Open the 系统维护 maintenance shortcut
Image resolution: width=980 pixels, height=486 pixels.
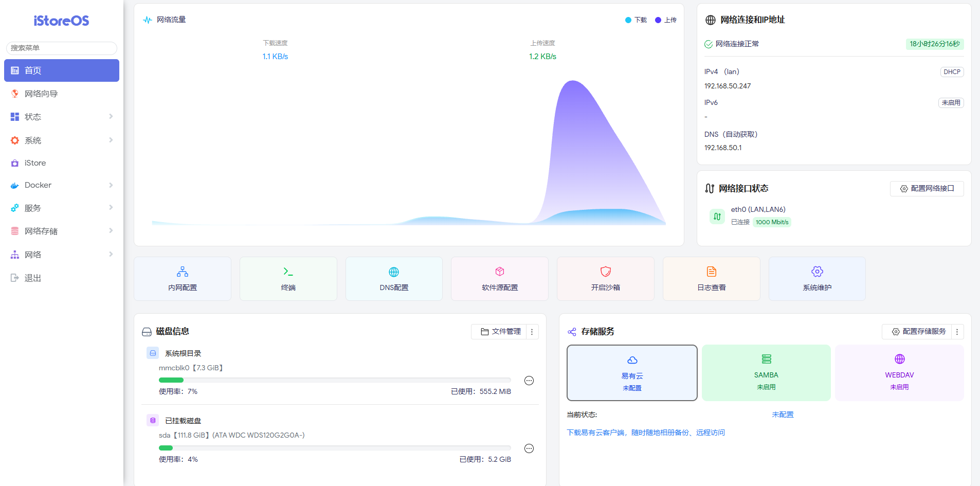(x=817, y=278)
